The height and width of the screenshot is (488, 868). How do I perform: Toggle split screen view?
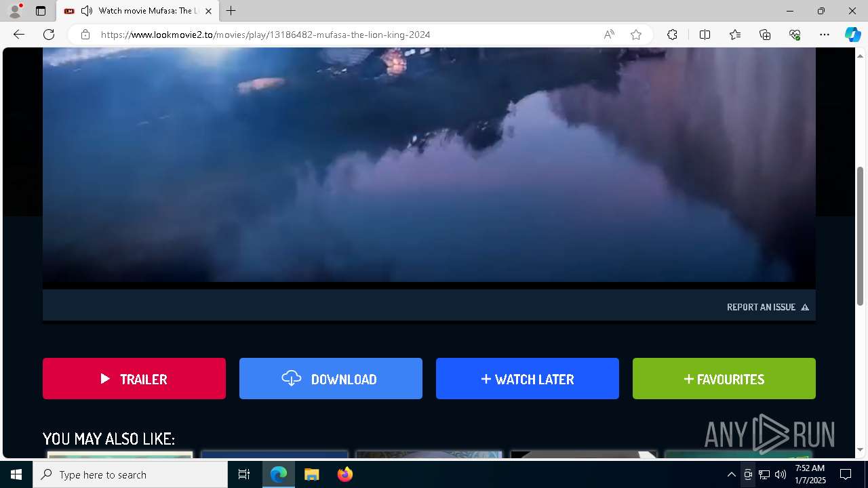point(705,35)
